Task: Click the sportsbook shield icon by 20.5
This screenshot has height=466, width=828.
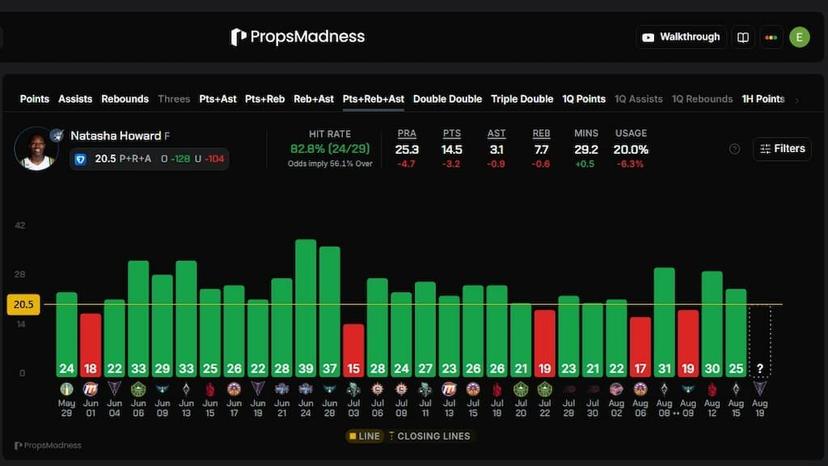Action: 80,159
